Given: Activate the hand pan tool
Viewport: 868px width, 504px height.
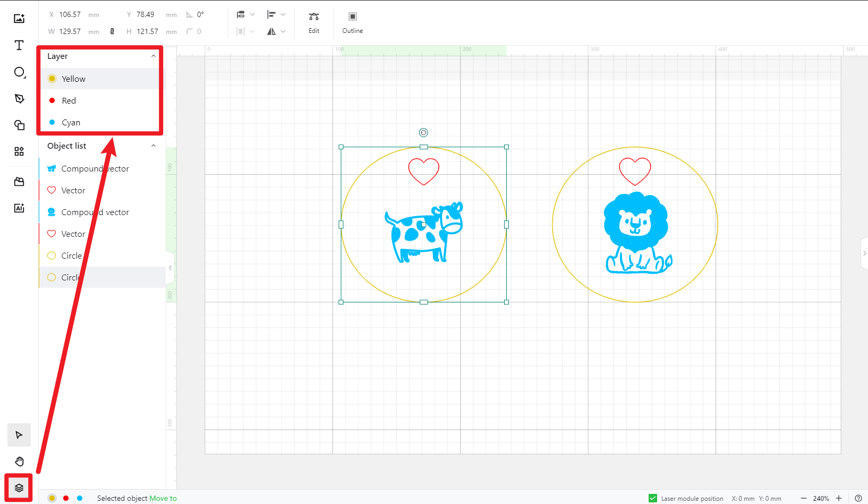Looking at the screenshot, I should (x=19, y=461).
